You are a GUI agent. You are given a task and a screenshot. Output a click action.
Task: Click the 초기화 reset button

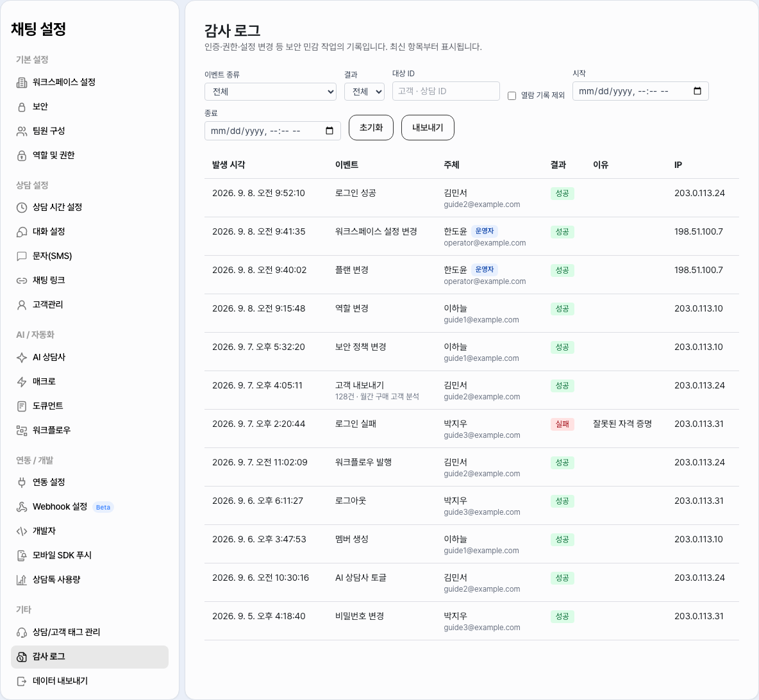click(371, 128)
